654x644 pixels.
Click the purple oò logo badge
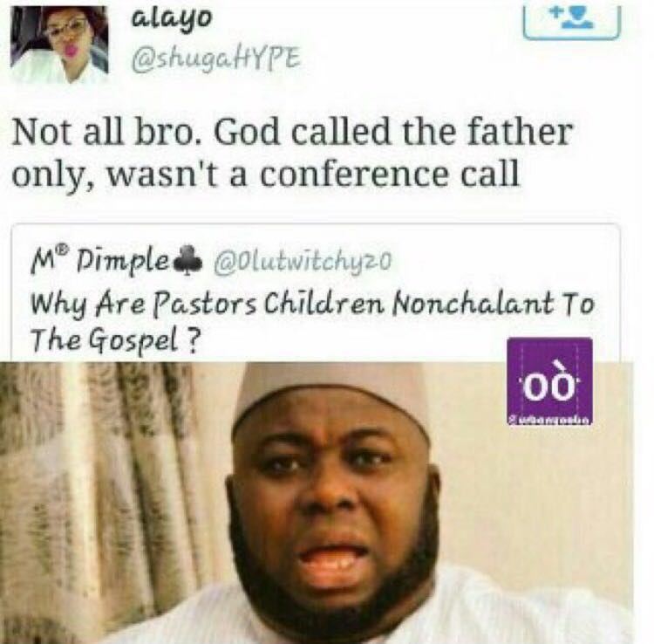click(549, 381)
